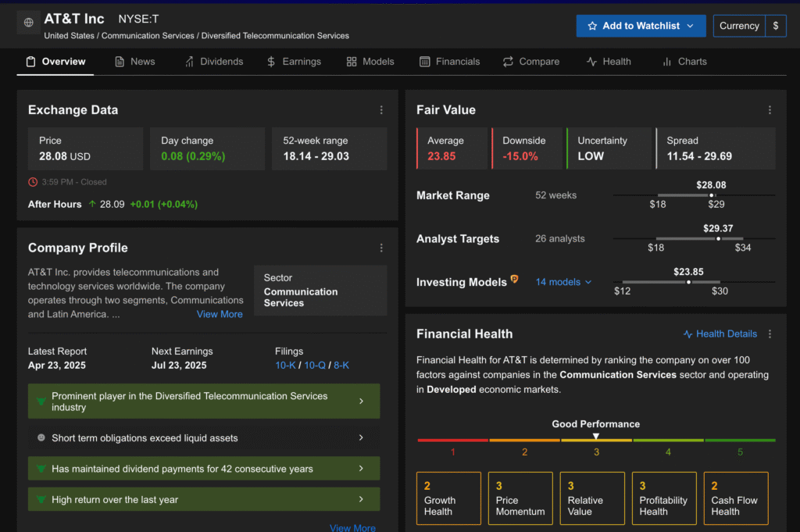800x532 pixels.
Task: Click the globe icon beside AT&T Inc
Action: click(29, 23)
